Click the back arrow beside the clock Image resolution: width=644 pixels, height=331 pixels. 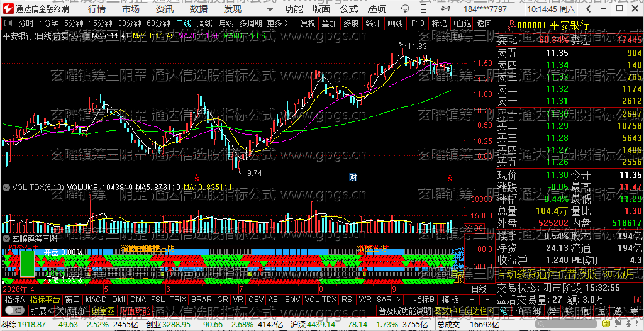(x=589, y=9)
